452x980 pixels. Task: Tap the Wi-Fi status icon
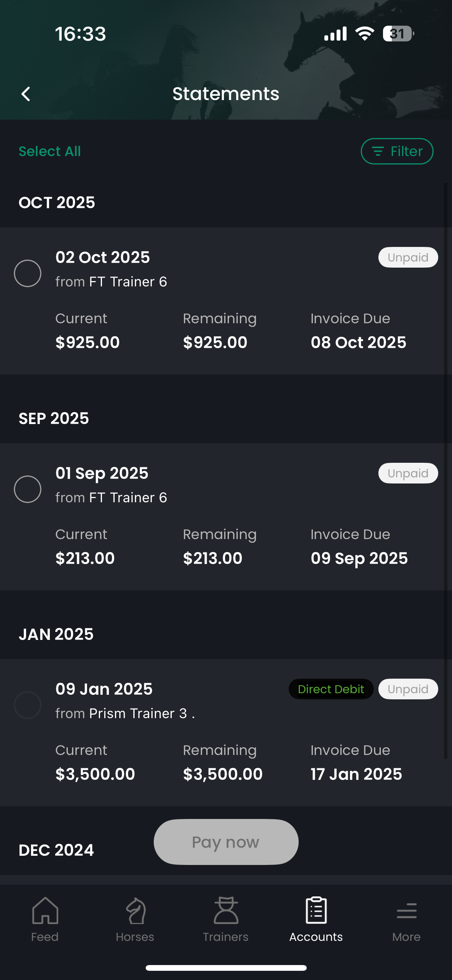tap(365, 34)
